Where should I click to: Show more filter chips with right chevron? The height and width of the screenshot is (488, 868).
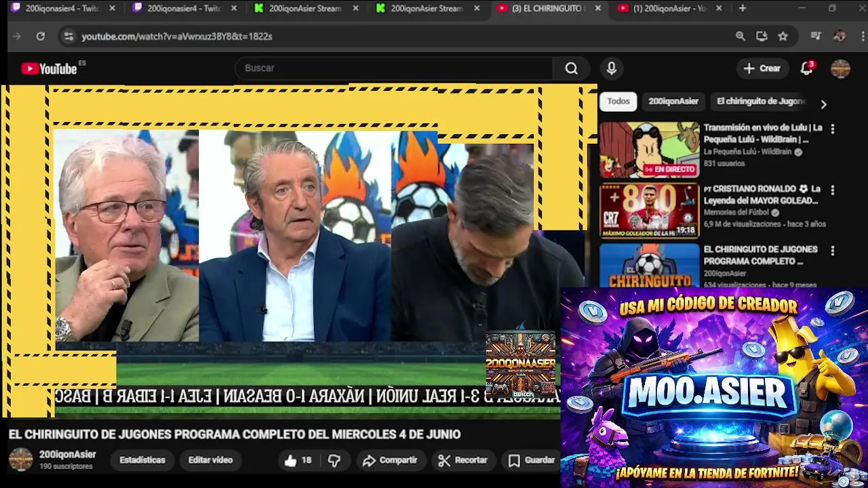[823, 104]
